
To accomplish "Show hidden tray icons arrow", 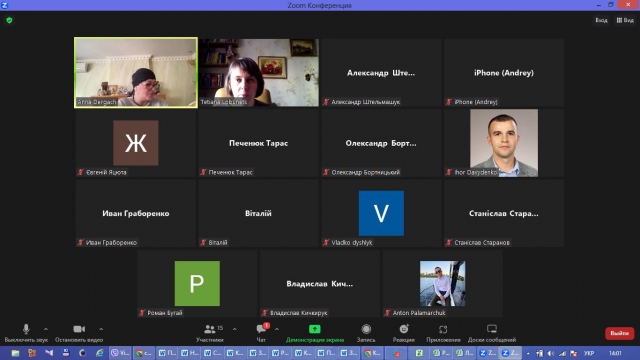I will (528, 353).
